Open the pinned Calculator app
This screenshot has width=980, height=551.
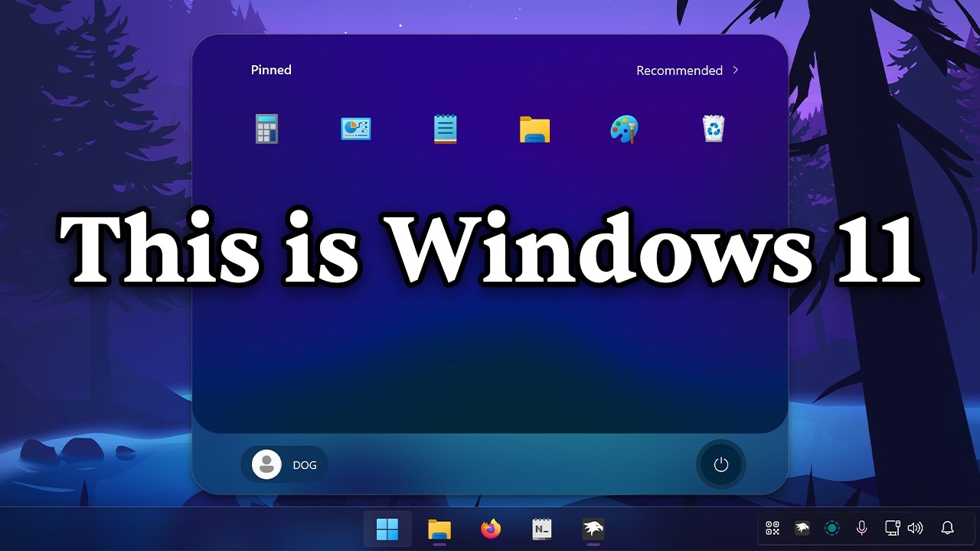(266, 129)
